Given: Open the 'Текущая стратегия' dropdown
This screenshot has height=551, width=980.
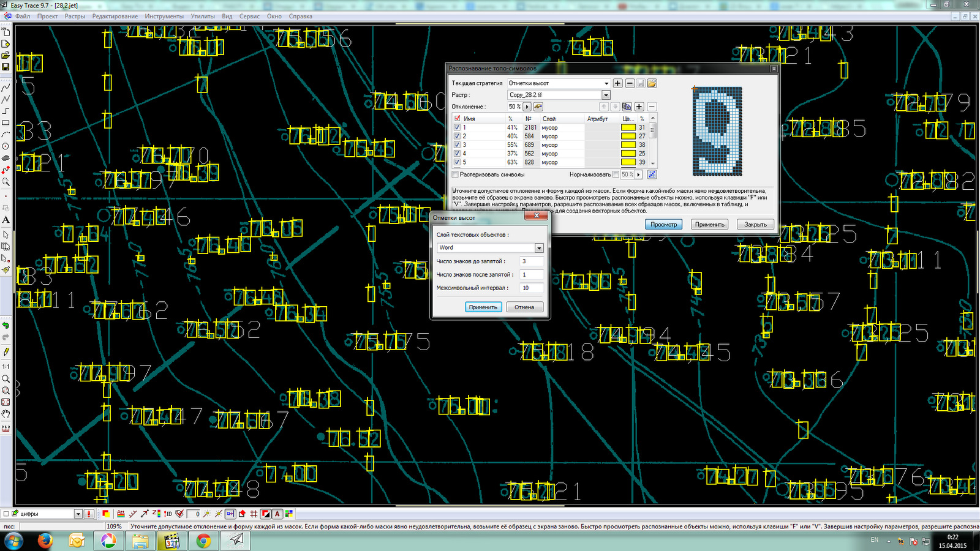Looking at the screenshot, I should 606,83.
